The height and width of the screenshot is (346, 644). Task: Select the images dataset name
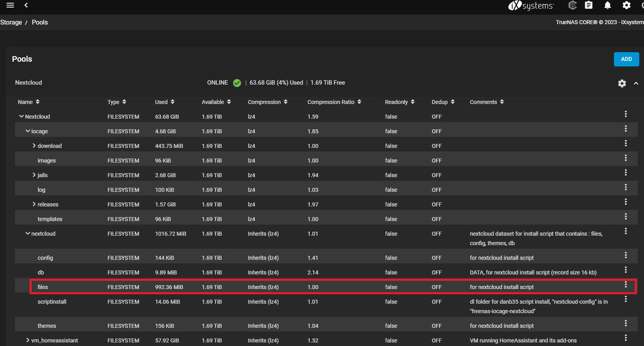coord(47,161)
